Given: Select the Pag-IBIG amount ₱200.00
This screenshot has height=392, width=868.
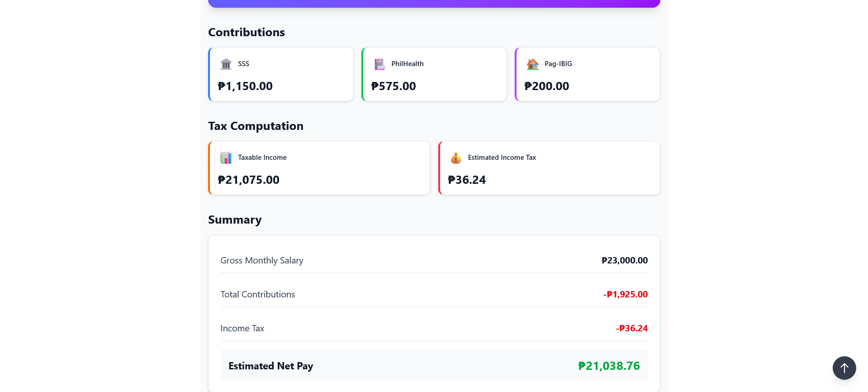Looking at the screenshot, I should tap(547, 86).
